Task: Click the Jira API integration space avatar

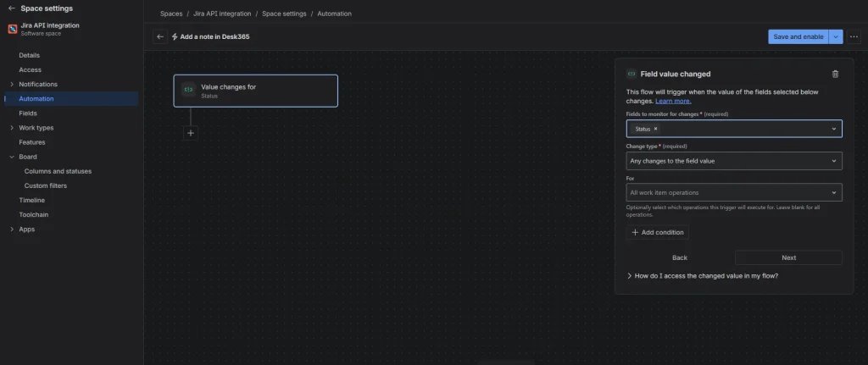Action: (12, 30)
